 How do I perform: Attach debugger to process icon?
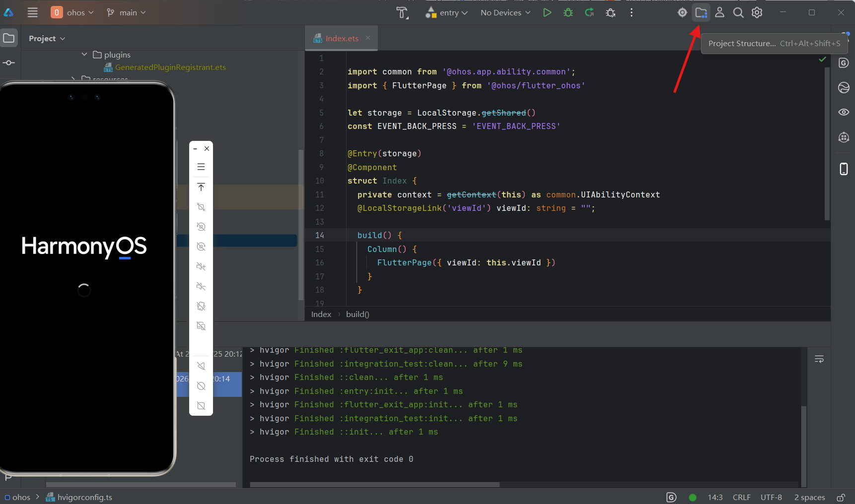(x=611, y=12)
